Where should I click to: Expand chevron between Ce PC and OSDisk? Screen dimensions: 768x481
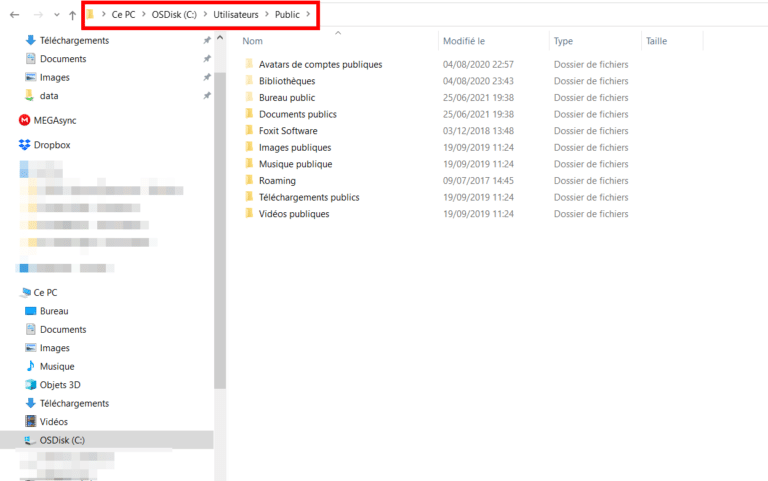point(144,14)
